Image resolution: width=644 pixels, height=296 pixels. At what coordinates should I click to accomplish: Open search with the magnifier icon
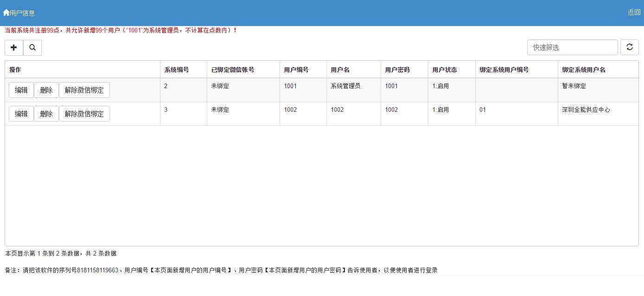(32, 47)
